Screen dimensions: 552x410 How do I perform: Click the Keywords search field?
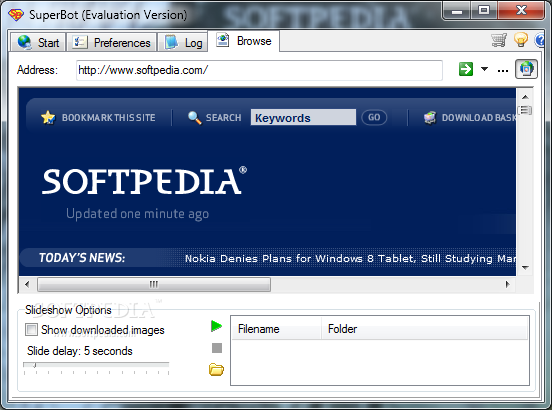click(x=303, y=117)
